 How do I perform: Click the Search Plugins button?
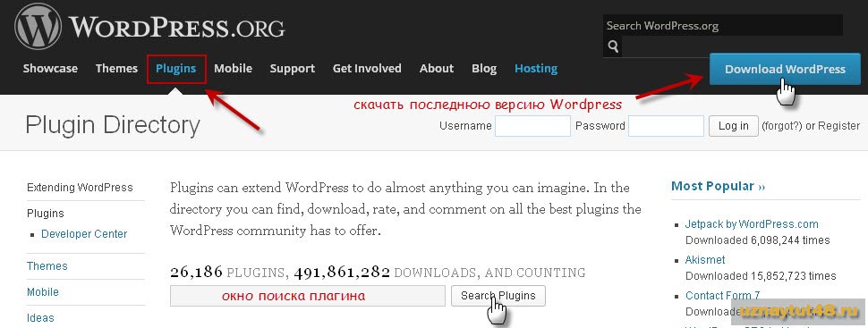pos(498,296)
